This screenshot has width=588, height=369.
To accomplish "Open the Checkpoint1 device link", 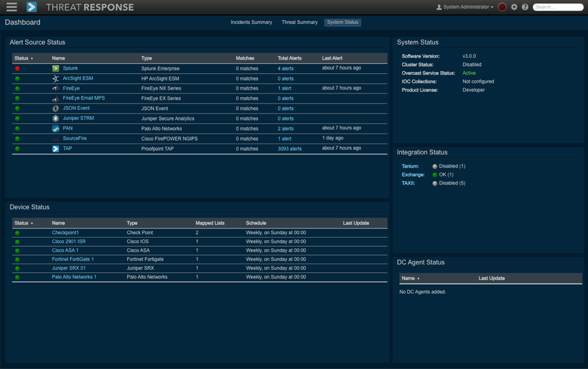I will [65, 233].
